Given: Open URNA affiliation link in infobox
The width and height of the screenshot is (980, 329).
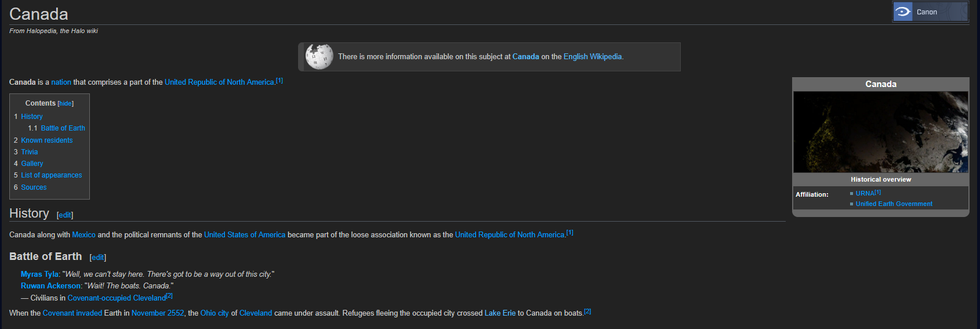Looking at the screenshot, I should coord(865,194).
